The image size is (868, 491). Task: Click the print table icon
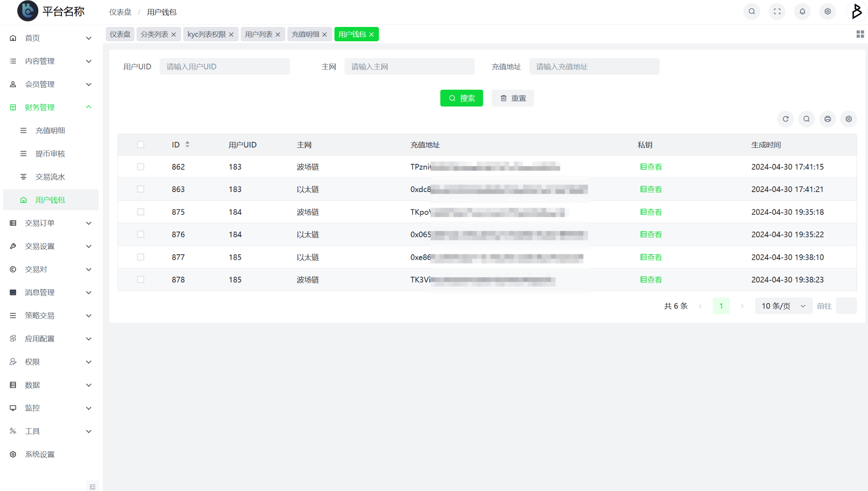pos(828,119)
